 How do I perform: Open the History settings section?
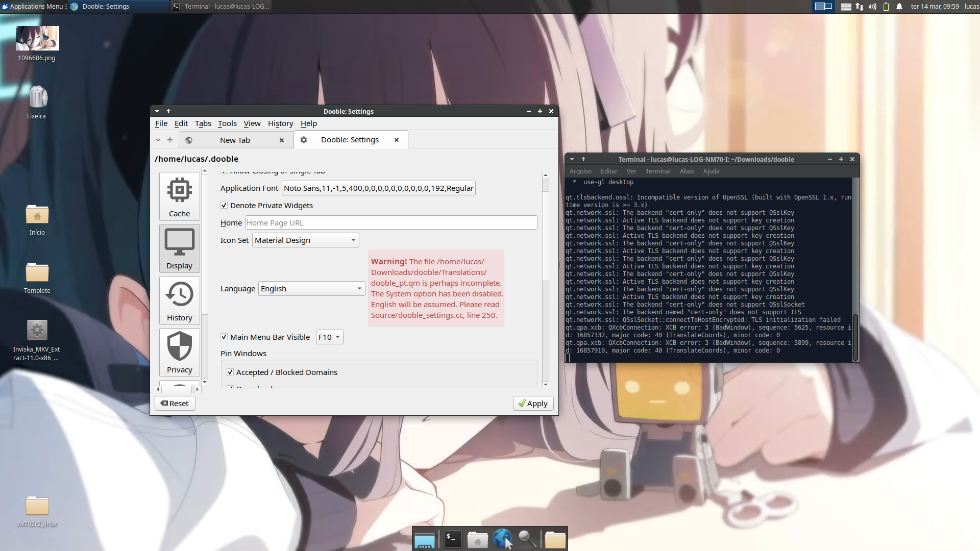(179, 301)
